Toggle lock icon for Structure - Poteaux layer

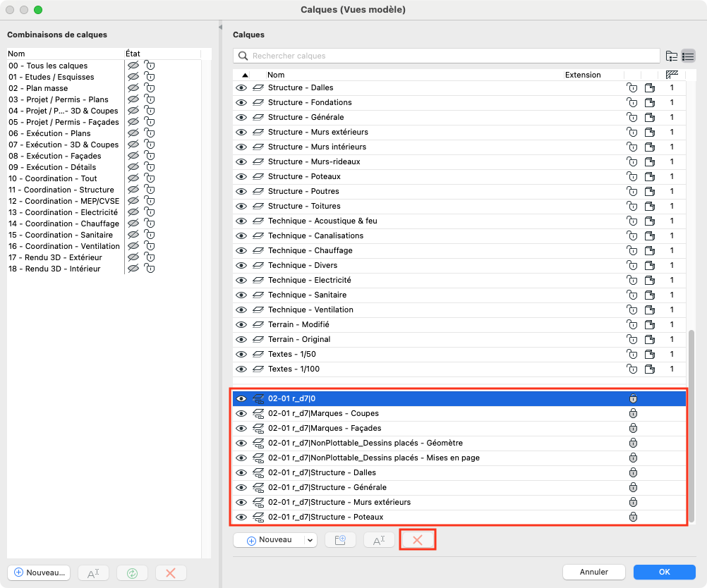click(x=632, y=177)
